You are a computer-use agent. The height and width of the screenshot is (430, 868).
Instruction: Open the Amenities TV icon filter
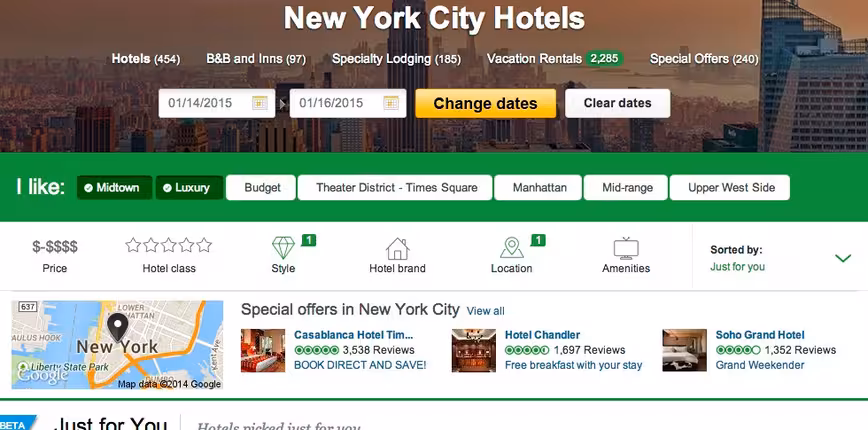pos(626,248)
